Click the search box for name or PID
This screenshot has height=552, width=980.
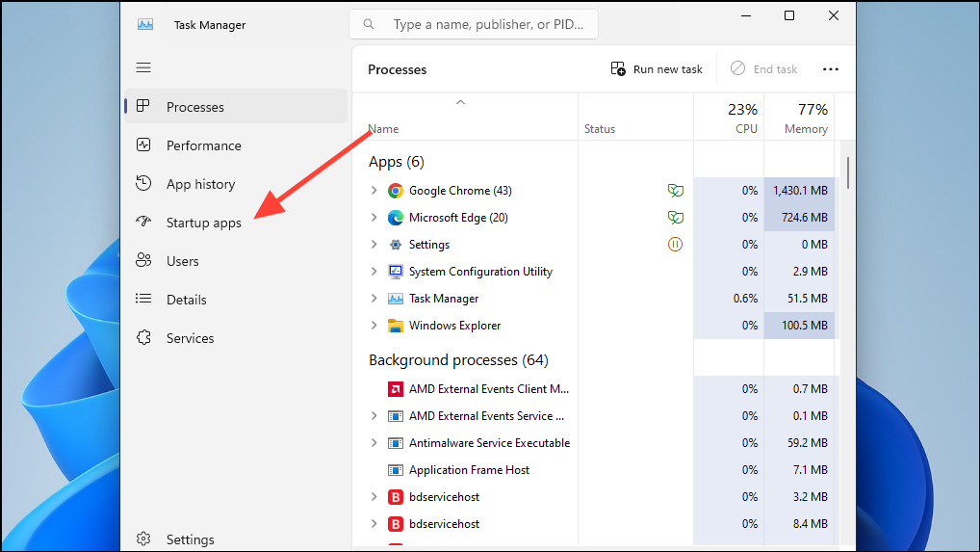pos(473,24)
